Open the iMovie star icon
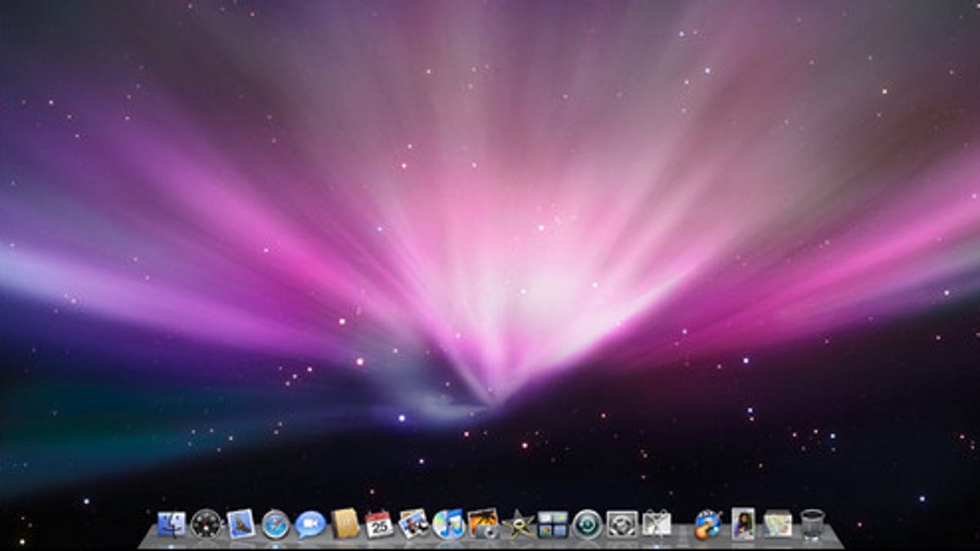This screenshot has height=551, width=980. click(x=518, y=523)
